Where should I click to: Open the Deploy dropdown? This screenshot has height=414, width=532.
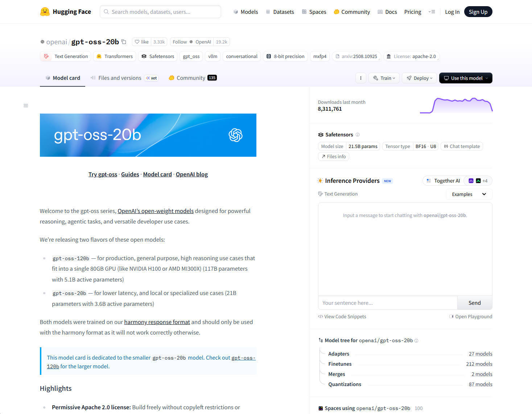point(419,78)
